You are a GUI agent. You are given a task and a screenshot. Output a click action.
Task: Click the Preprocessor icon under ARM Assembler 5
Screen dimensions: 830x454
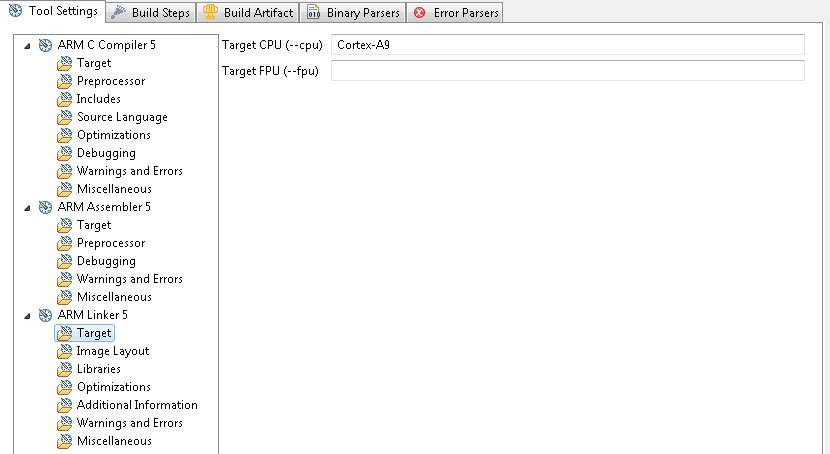pyautogui.click(x=65, y=243)
